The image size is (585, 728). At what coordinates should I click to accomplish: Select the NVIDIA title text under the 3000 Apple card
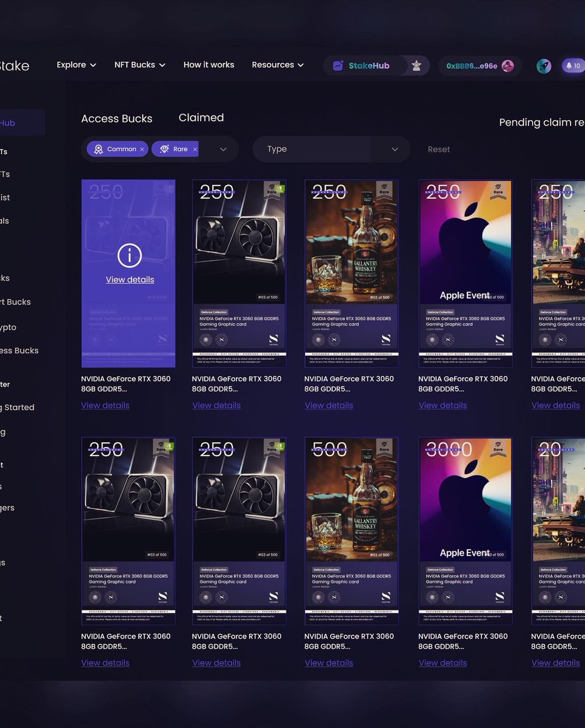pos(463,642)
